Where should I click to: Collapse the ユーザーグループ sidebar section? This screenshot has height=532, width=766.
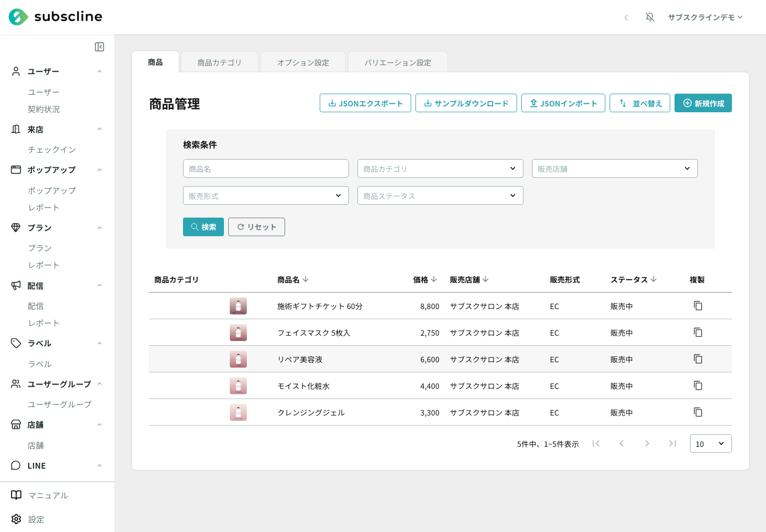pyautogui.click(x=99, y=384)
